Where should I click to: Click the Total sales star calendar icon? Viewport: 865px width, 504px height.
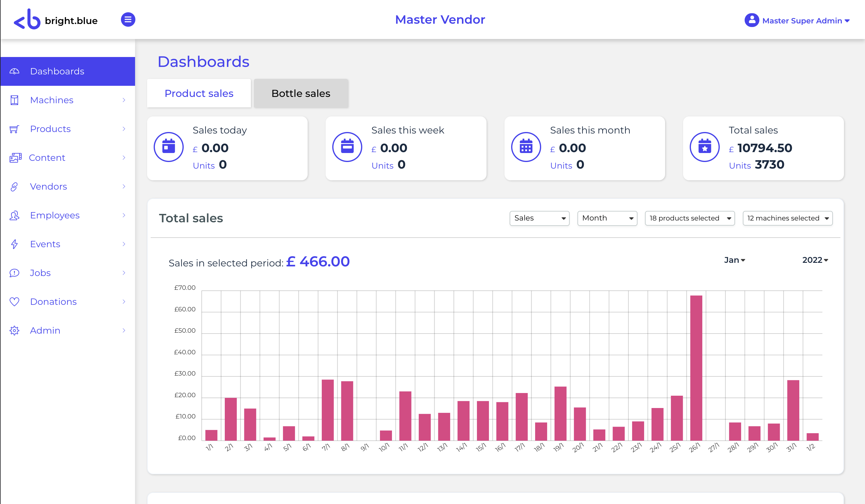(704, 147)
